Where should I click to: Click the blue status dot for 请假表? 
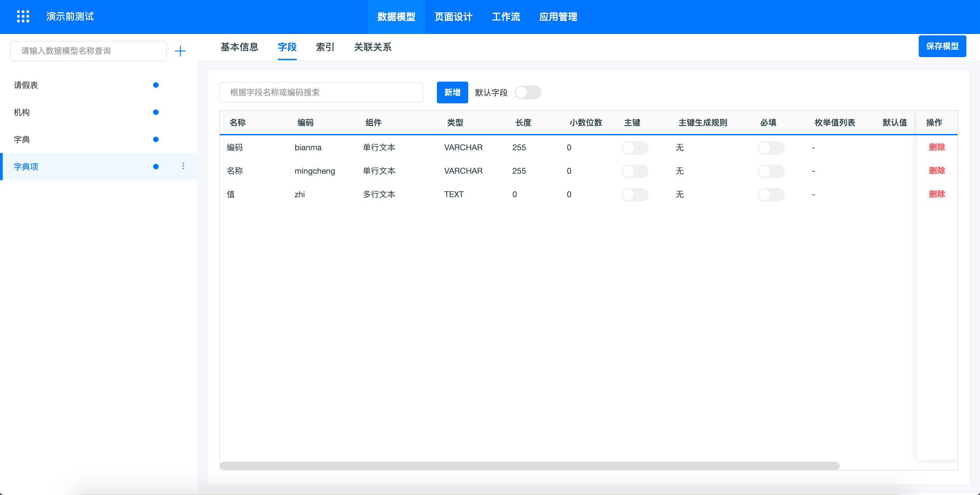click(156, 85)
